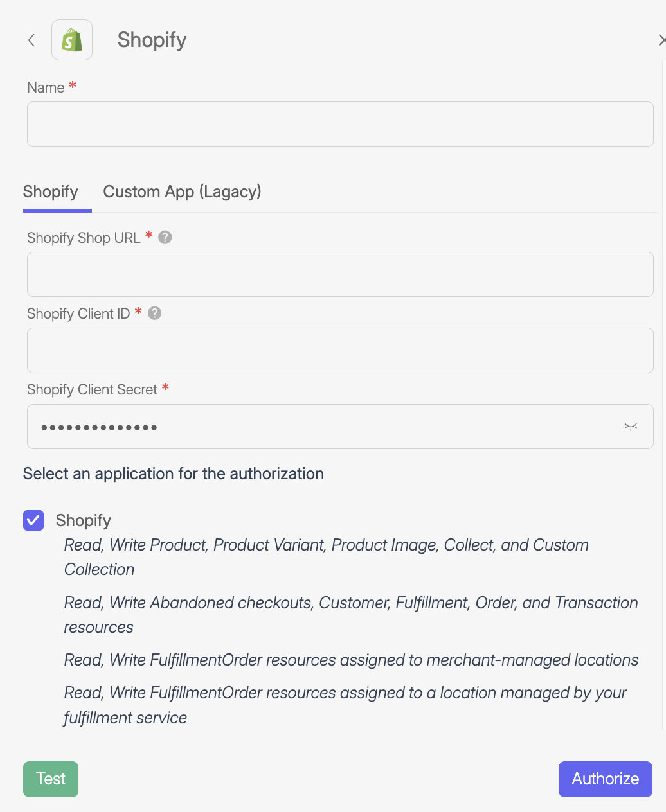Switch to the Custom App (Lagacy) tab
Viewport: 666px width, 812px height.
pos(182,191)
